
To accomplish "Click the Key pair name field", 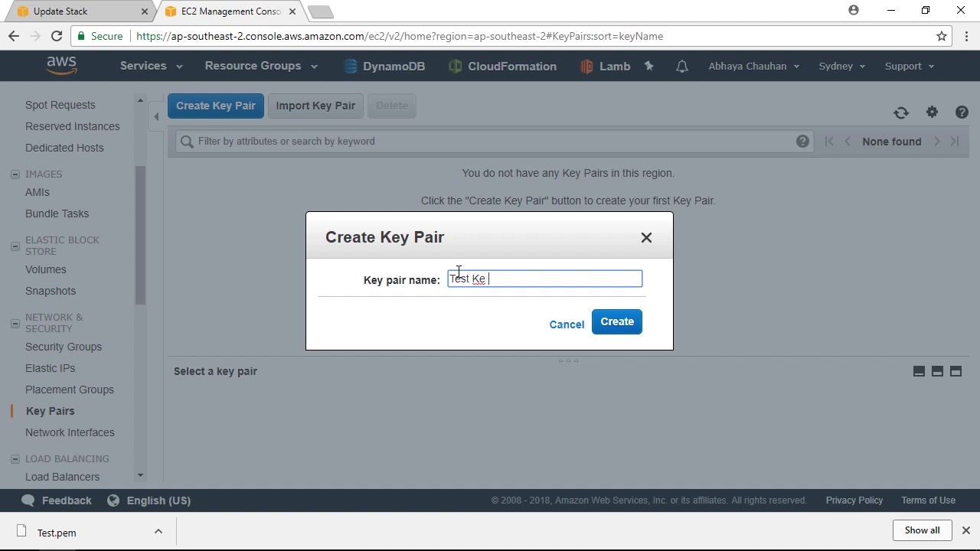I will pos(545,279).
